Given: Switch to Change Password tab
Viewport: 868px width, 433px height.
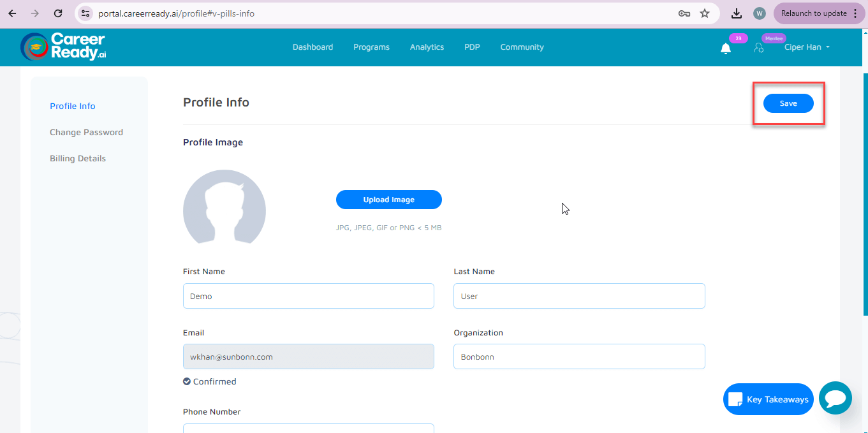Looking at the screenshot, I should [x=86, y=133].
